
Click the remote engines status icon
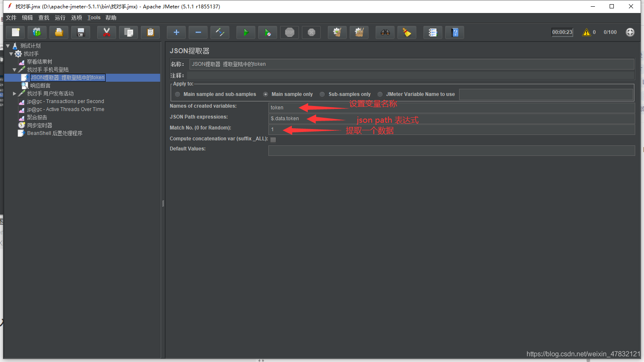[x=630, y=32]
